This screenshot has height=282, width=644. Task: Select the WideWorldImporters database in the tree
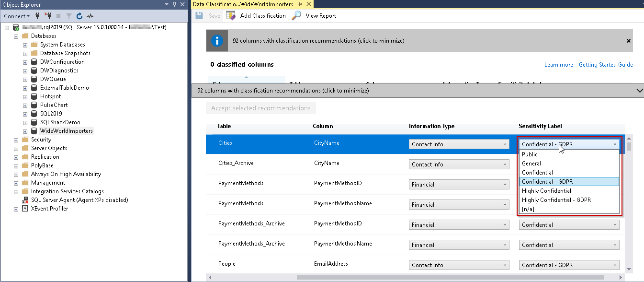click(66, 131)
